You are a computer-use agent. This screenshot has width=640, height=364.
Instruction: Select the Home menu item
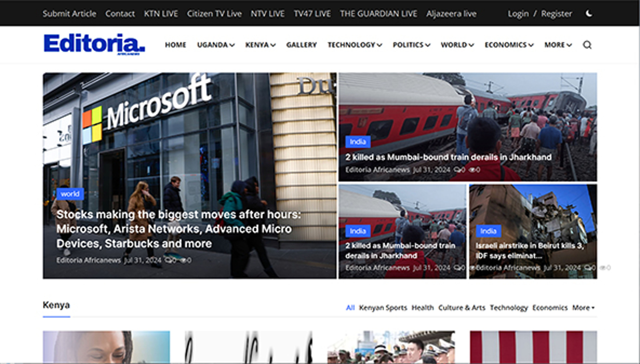(175, 45)
